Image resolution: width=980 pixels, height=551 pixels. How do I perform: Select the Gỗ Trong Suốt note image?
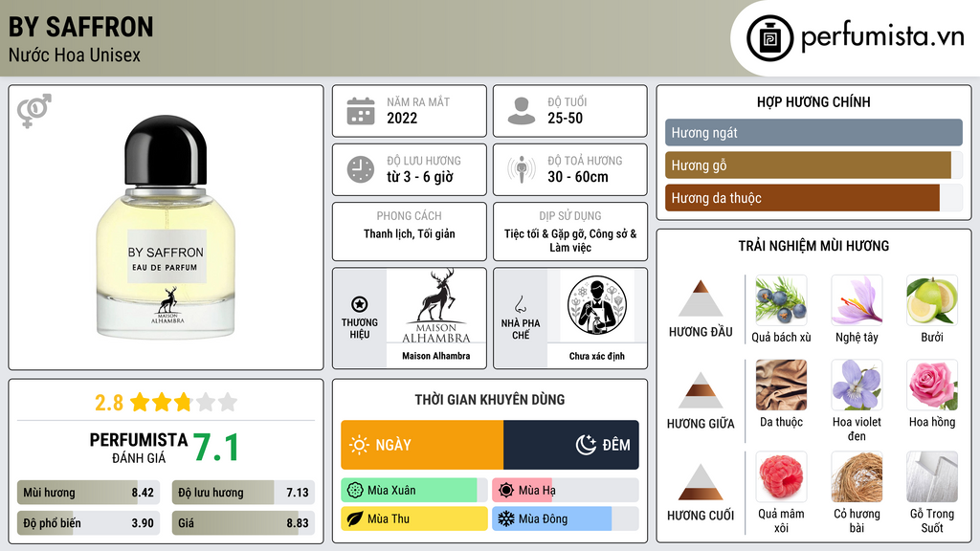(x=932, y=476)
